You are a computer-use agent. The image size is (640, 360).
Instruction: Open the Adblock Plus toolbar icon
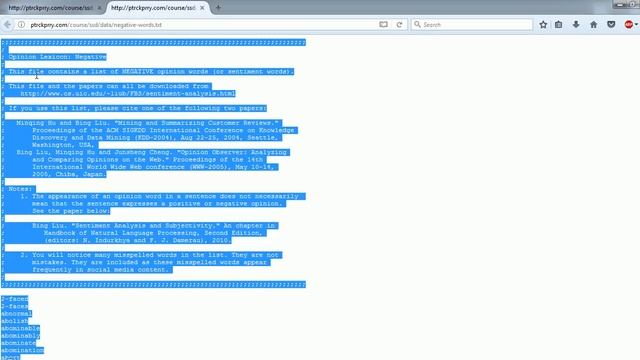(629, 24)
